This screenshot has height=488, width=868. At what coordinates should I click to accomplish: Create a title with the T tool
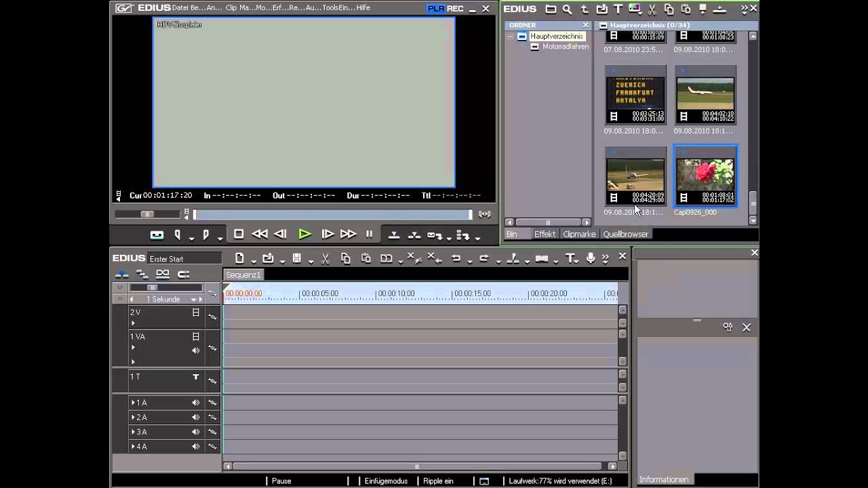(x=570, y=258)
